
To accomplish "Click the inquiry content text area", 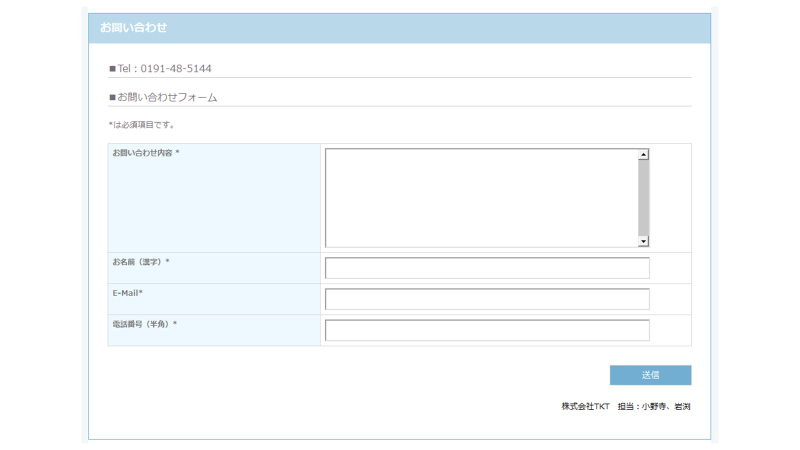I will 480,197.
